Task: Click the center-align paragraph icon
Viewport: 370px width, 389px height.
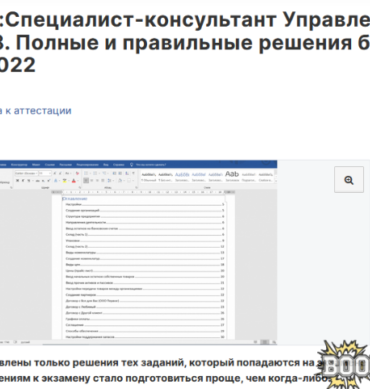Action: (x=92, y=180)
